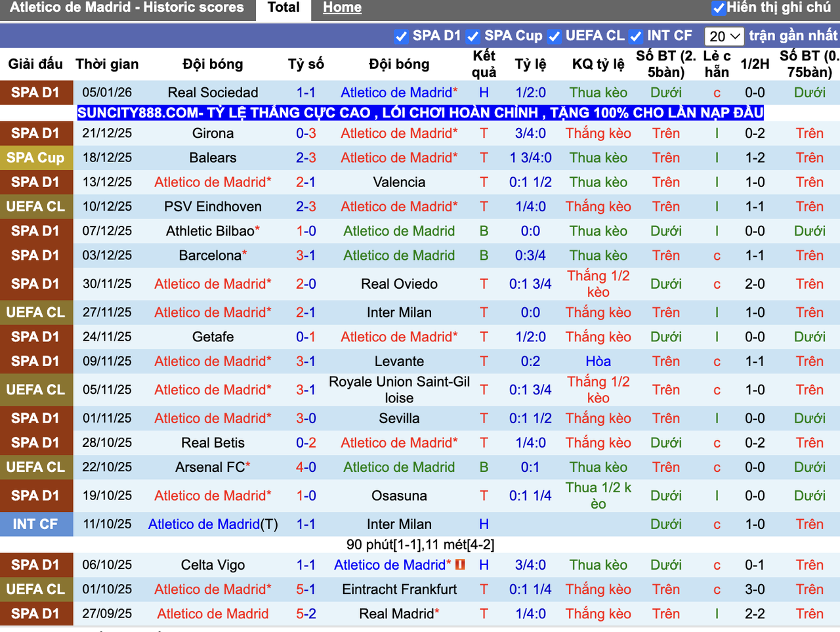840x632 pixels.
Task: Open the Levante team link
Action: [x=399, y=362]
